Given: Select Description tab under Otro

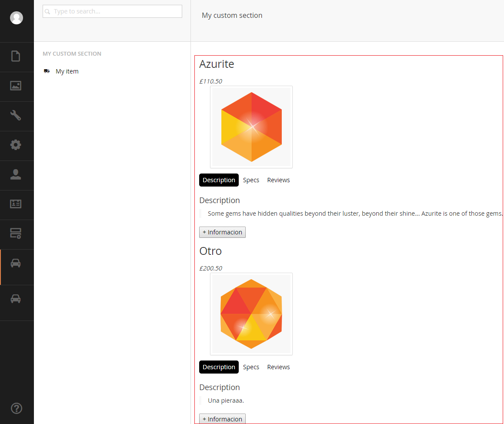Looking at the screenshot, I should click(219, 367).
